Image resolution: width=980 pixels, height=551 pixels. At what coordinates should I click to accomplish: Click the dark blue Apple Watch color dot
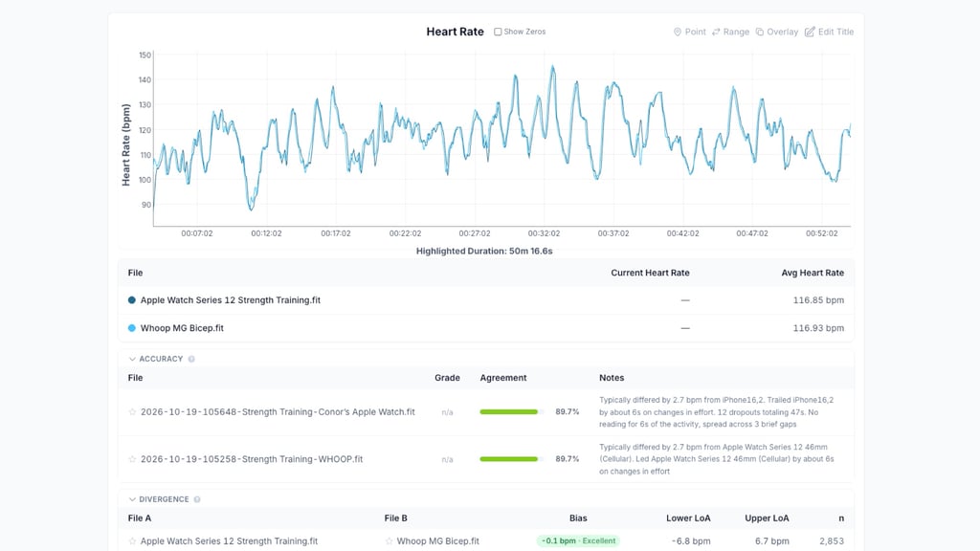[x=132, y=299]
